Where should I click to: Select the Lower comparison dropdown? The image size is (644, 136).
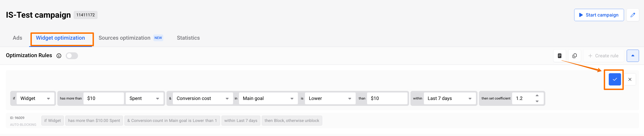tap(330, 98)
